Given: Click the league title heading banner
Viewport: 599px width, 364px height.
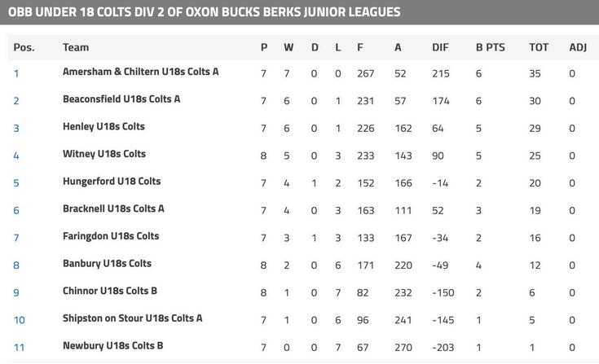Looking at the screenshot, I should tap(204, 12).
